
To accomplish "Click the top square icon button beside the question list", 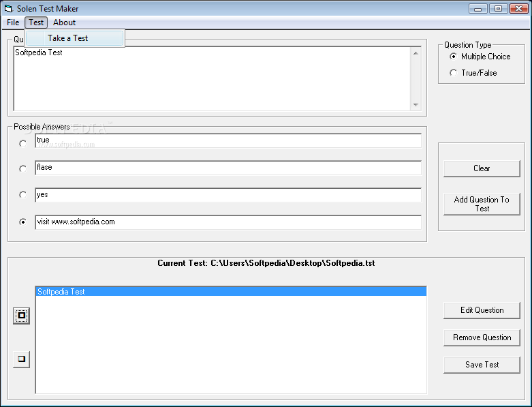I will [21, 316].
